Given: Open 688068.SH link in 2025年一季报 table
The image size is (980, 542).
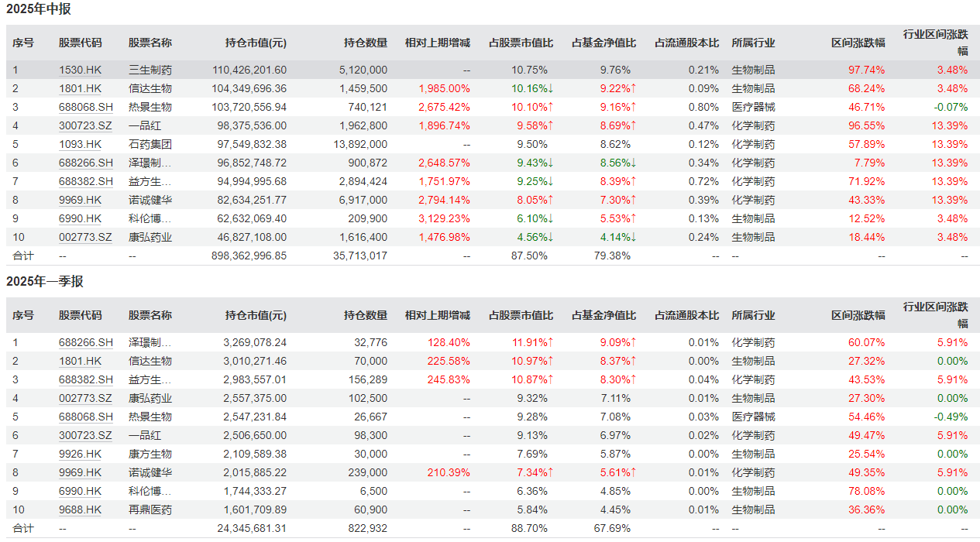Looking at the screenshot, I should (86, 417).
